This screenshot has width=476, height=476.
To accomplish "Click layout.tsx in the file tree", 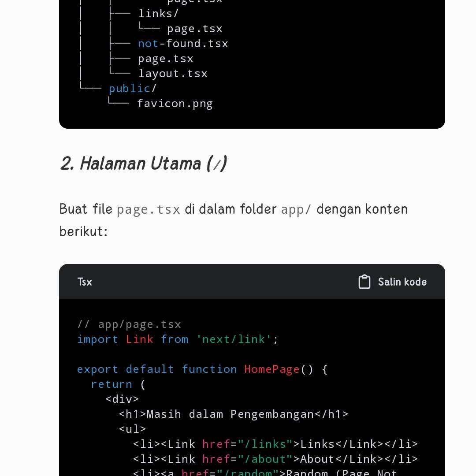I will 172,74.
